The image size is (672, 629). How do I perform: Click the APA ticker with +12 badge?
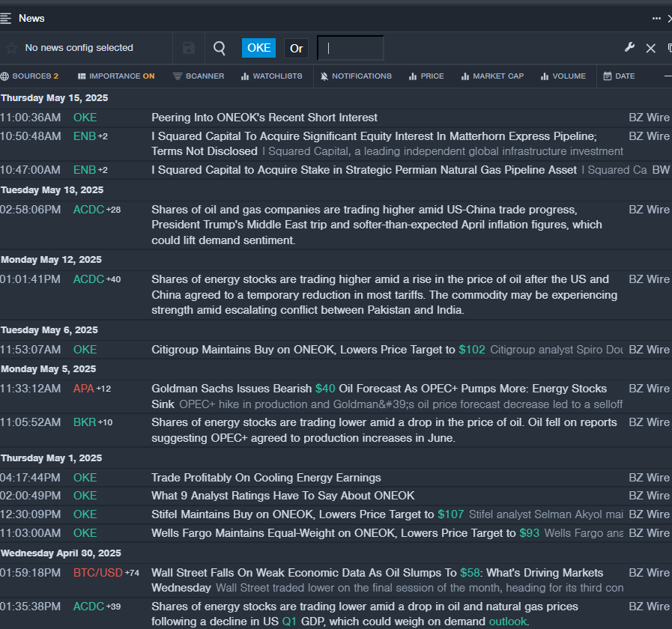tap(84, 389)
